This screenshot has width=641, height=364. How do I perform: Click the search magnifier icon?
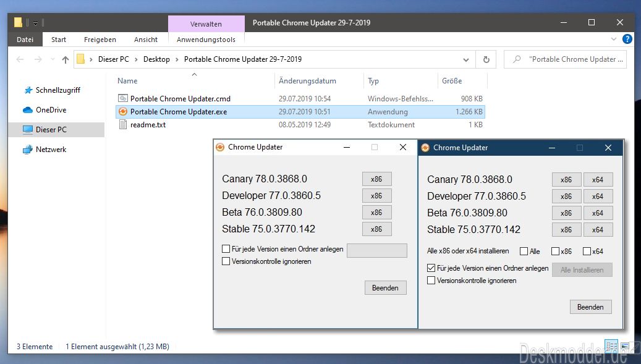(x=517, y=59)
